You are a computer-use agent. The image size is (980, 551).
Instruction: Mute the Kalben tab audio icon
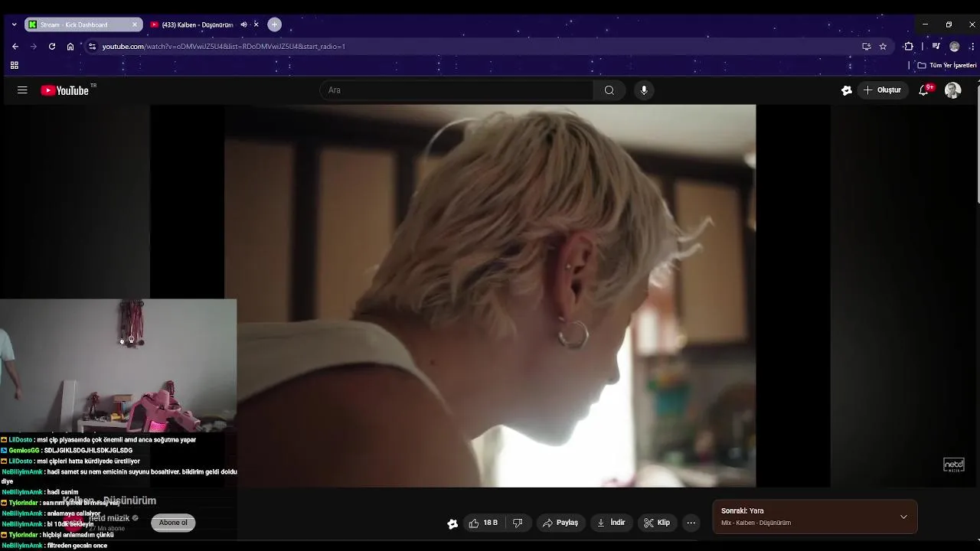pos(243,24)
